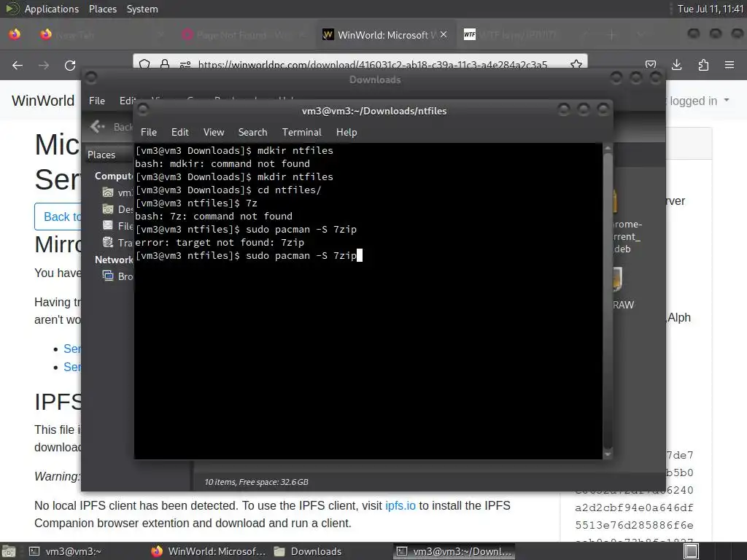Click the Places sidebar header dropdown
This screenshot has width=747, height=560.
click(109, 155)
